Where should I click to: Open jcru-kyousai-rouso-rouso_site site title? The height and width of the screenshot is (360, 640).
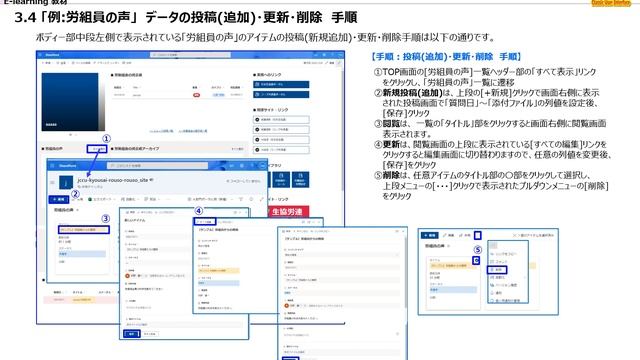[113, 180]
